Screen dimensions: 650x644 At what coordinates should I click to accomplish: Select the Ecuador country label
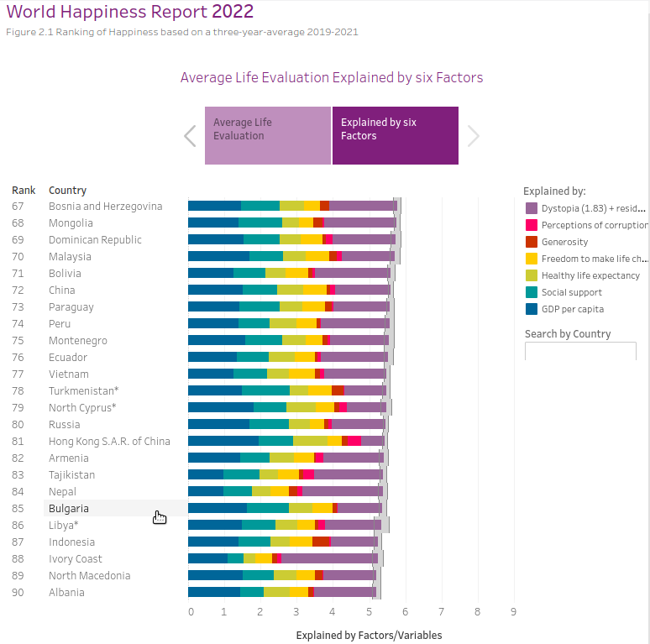[x=67, y=358]
